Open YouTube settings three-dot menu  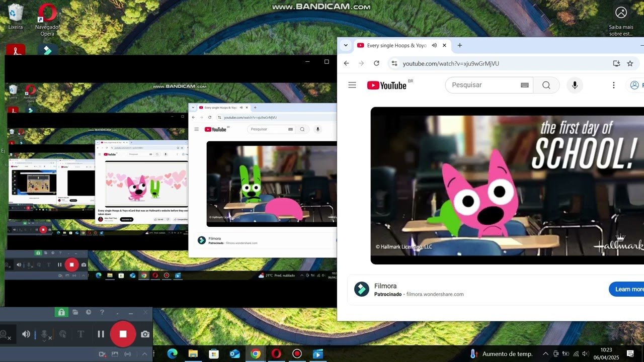pyautogui.click(x=613, y=85)
